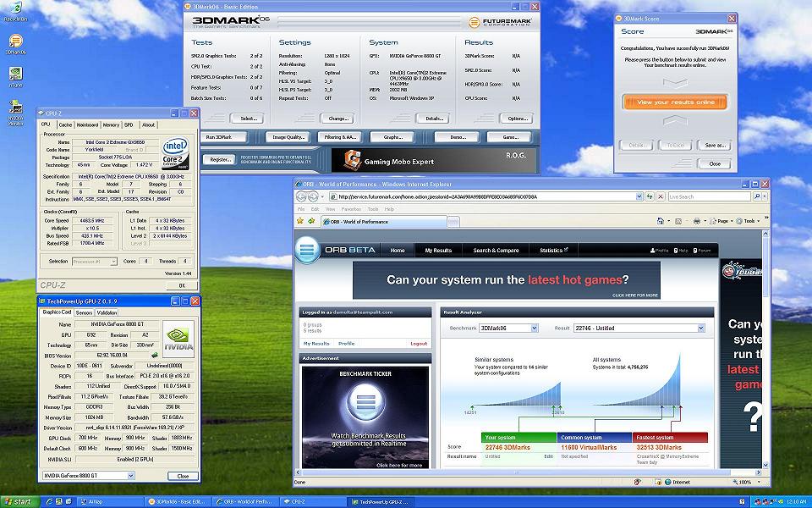
Task: Click the Logout link in ORB
Action: (419, 343)
